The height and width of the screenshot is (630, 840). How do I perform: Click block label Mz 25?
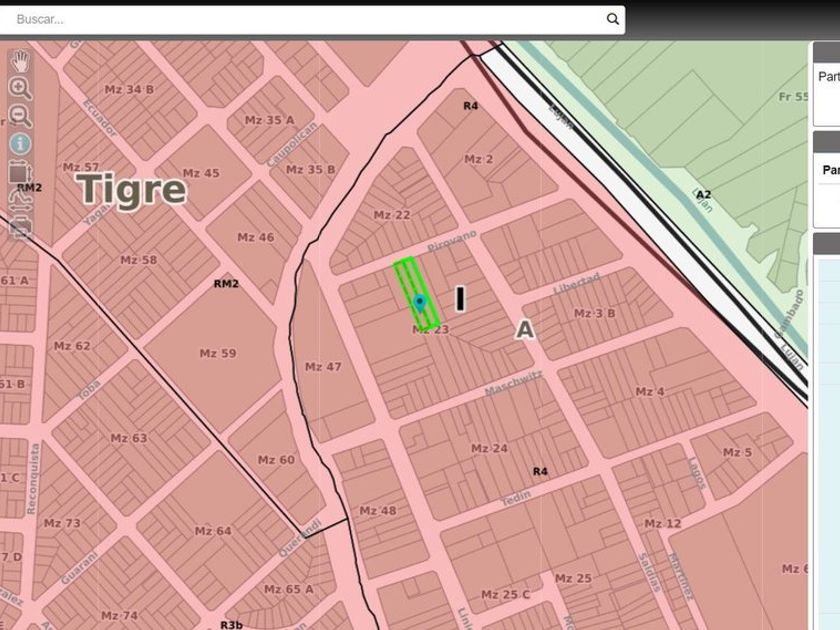pos(573,578)
